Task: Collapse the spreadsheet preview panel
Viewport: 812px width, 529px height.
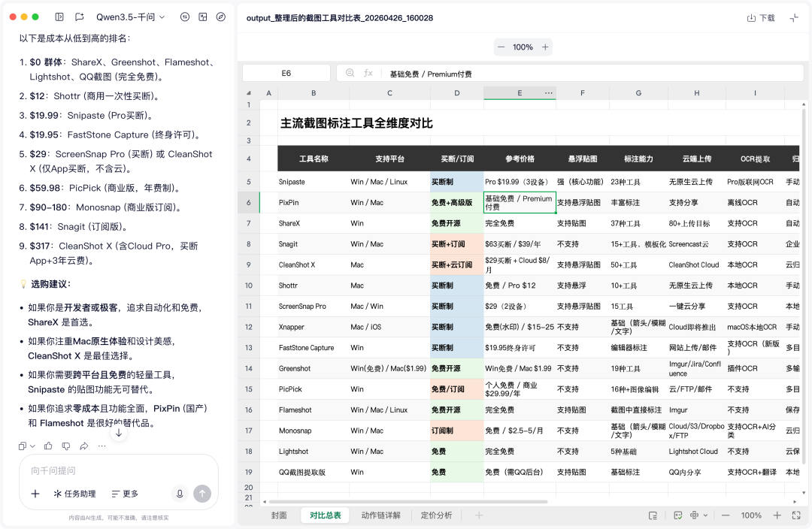Action: 794,18
